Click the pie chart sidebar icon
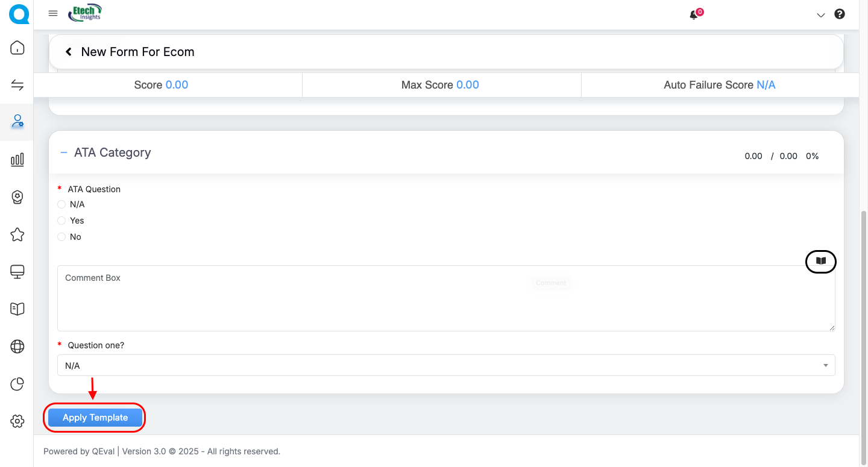868x467 pixels. pyautogui.click(x=17, y=384)
